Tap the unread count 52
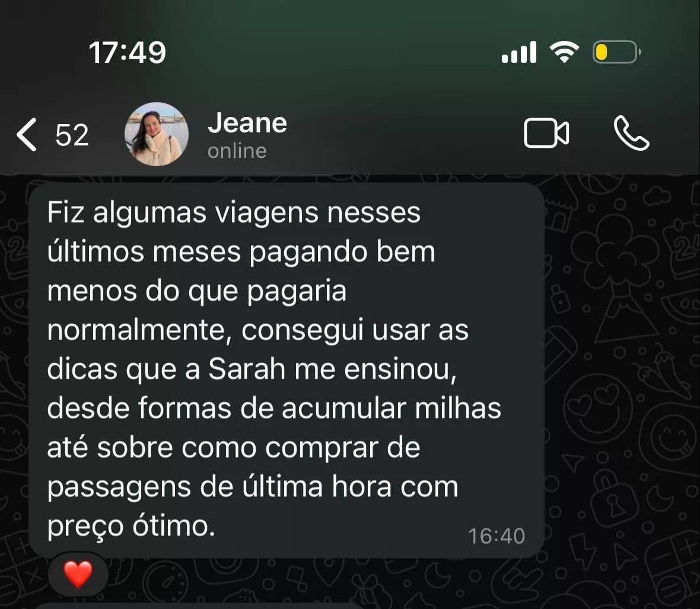 tap(72, 135)
